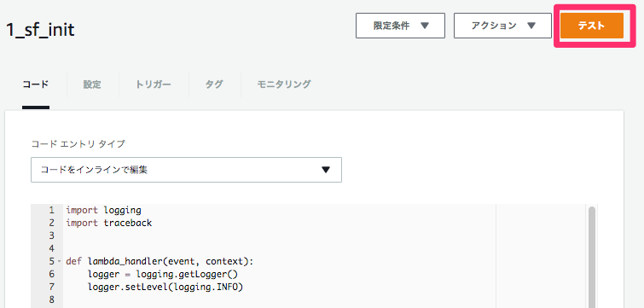Click the code editor vertical scrollbar
Viewport: 644px width, 308px height.
[592, 257]
